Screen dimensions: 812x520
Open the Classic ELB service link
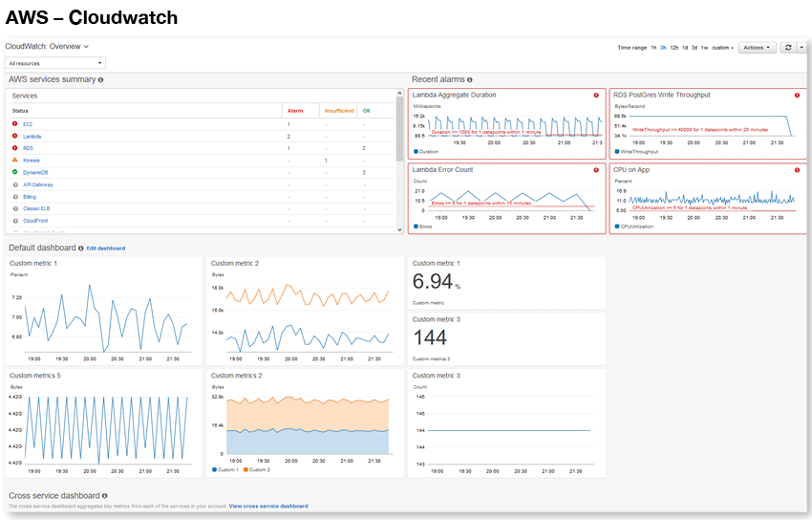[x=36, y=208]
